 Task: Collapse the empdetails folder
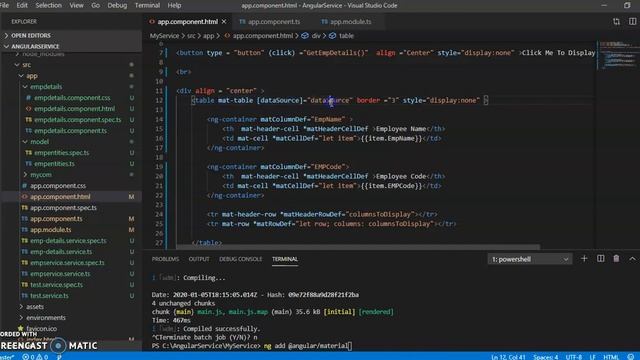click(42, 87)
